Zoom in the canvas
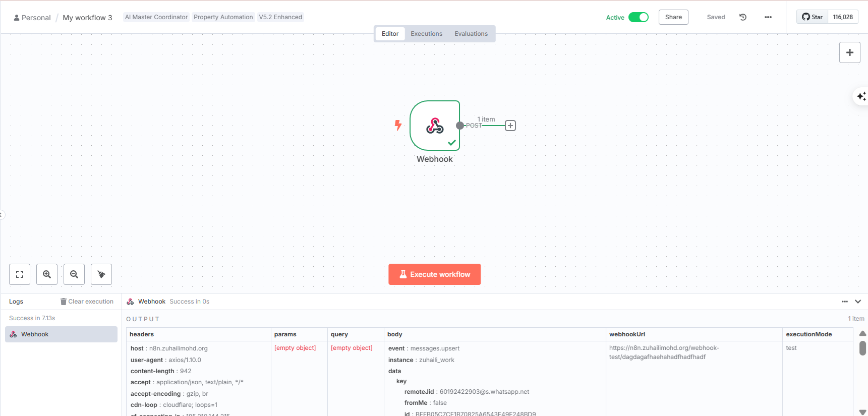Viewport: 868px width, 416px height. (x=47, y=274)
